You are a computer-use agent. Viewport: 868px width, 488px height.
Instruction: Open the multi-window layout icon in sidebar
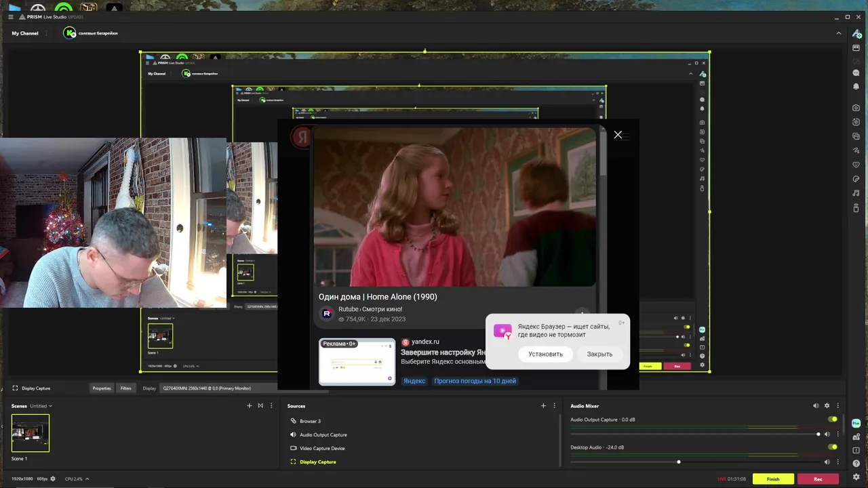pos(856,136)
